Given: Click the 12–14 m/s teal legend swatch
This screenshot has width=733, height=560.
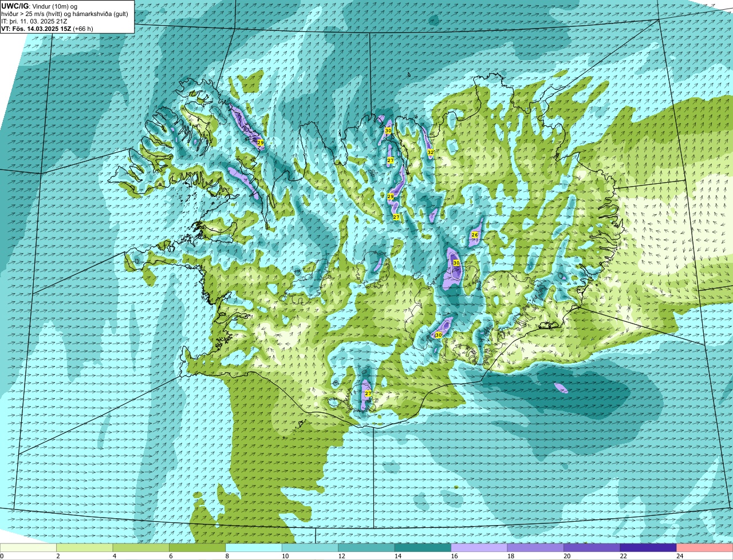Looking at the screenshot, I should pyautogui.click(x=366, y=548).
